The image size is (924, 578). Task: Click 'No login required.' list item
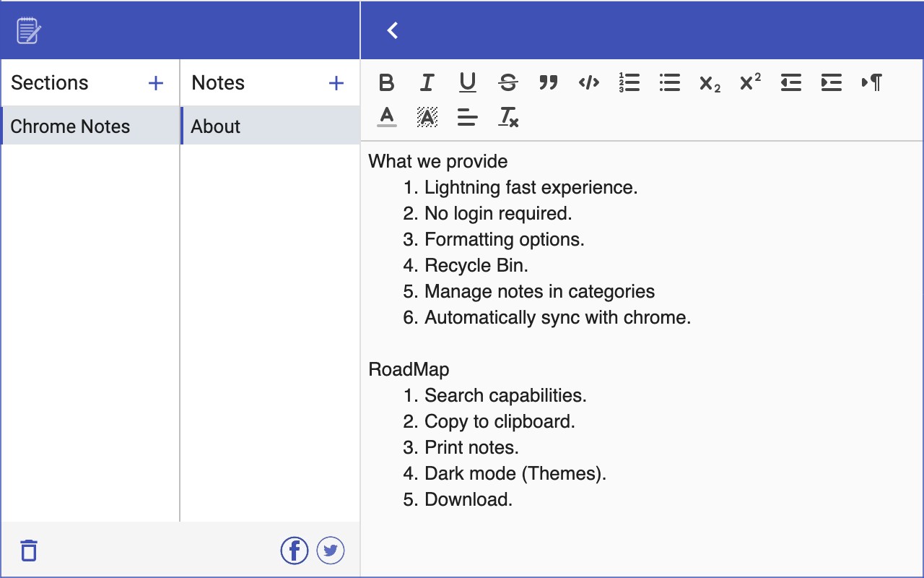tap(498, 213)
